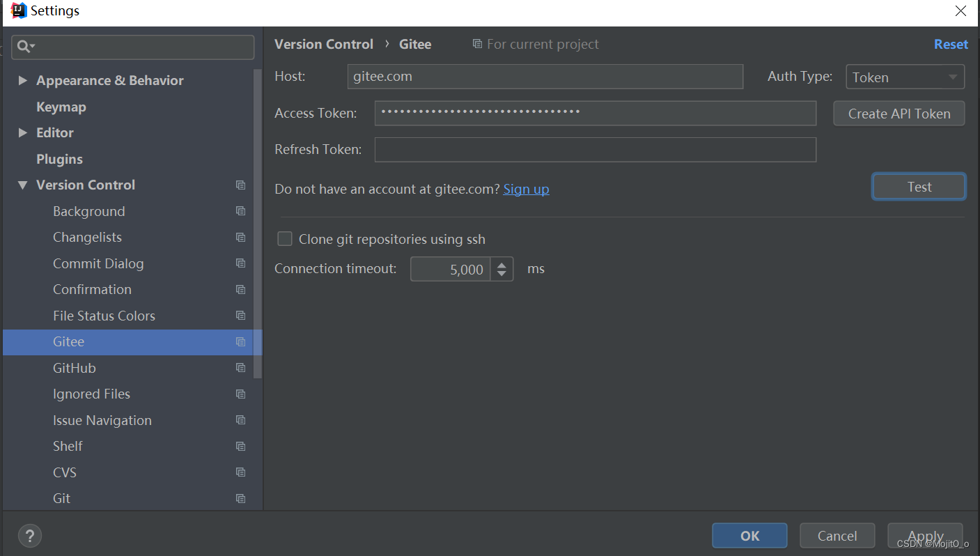Open the Plugins settings page
The width and height of the screenshot is (980, 556).
59,160
